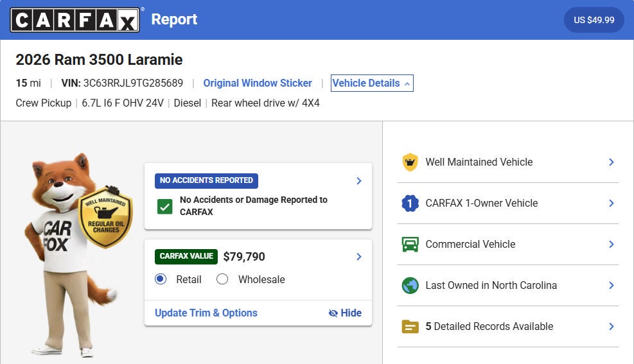634x364 pixels.
Task: Click the Commercial Vehicle label
Action: point(470,245)
